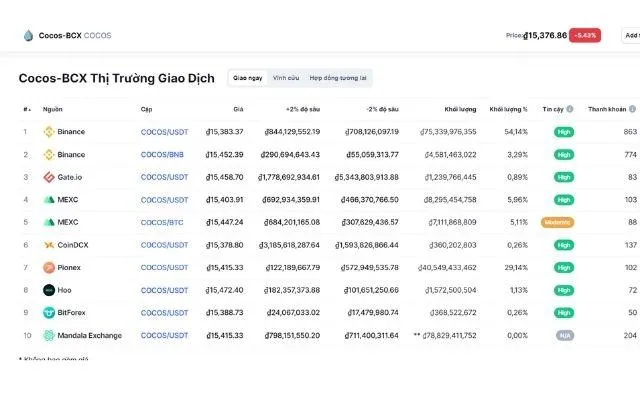Screen dimensions: 640x400
Task: Click the Cocos-BCX COCOS title text
Action: click(x=75, y=36)
